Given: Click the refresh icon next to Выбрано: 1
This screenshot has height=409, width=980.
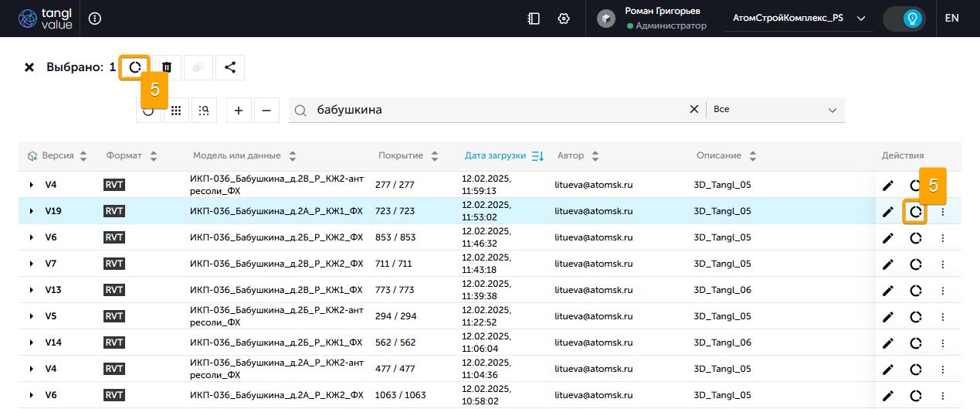Looking at the screenshot, I should pyautogui.click(x=135, y=67).
